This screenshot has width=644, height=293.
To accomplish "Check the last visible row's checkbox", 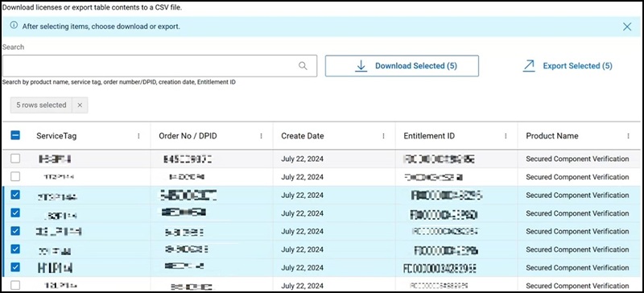I will (15, 284).
